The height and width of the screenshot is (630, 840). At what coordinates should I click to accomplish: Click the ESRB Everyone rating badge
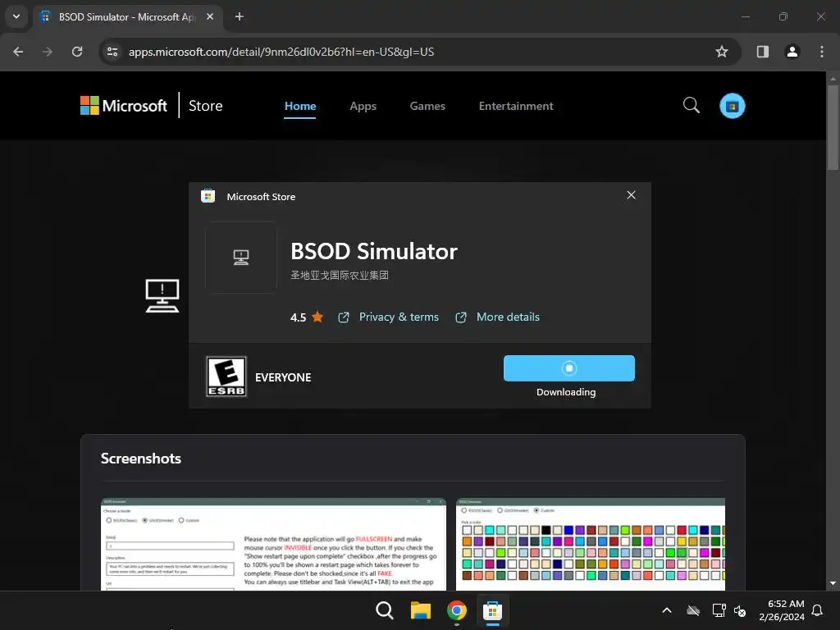click(226, 377)
